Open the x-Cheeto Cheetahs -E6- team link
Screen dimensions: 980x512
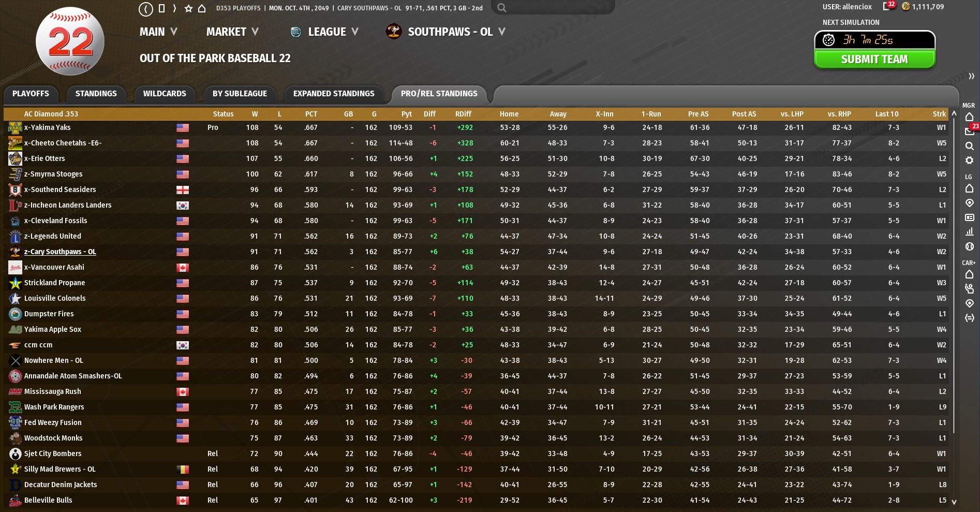click(63, 143)
